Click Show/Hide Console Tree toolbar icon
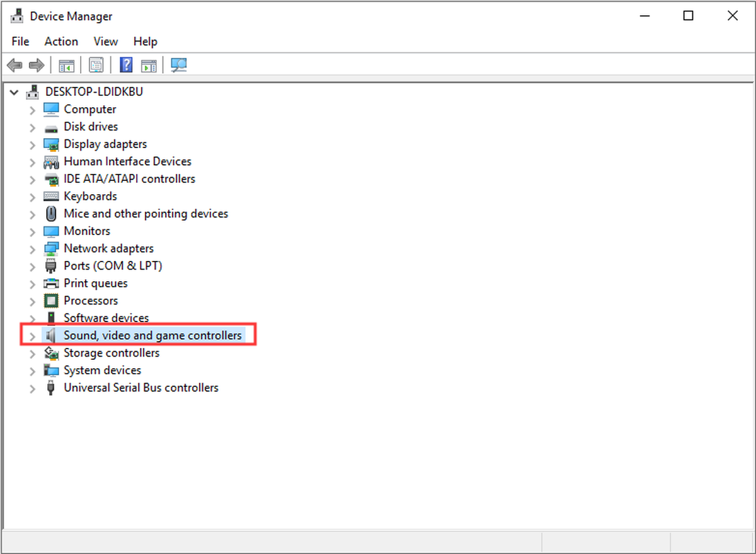 (x=66, y=65)
